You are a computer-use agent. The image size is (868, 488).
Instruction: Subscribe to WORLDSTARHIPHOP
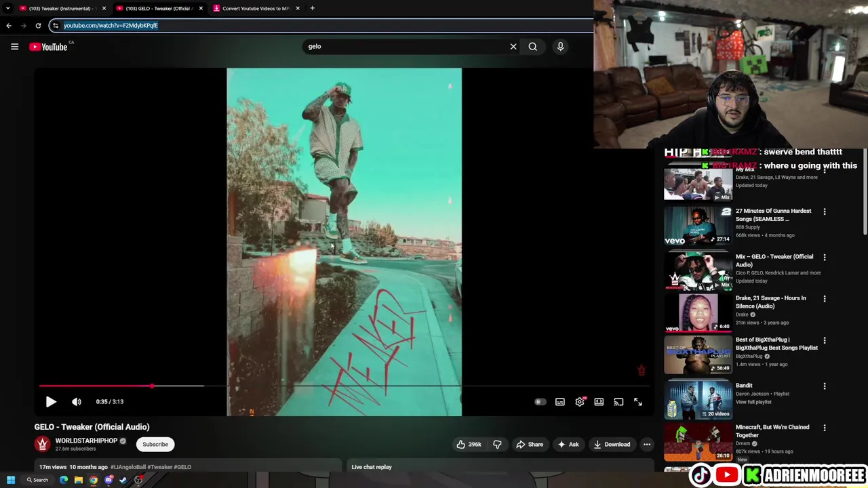[155, 445]
